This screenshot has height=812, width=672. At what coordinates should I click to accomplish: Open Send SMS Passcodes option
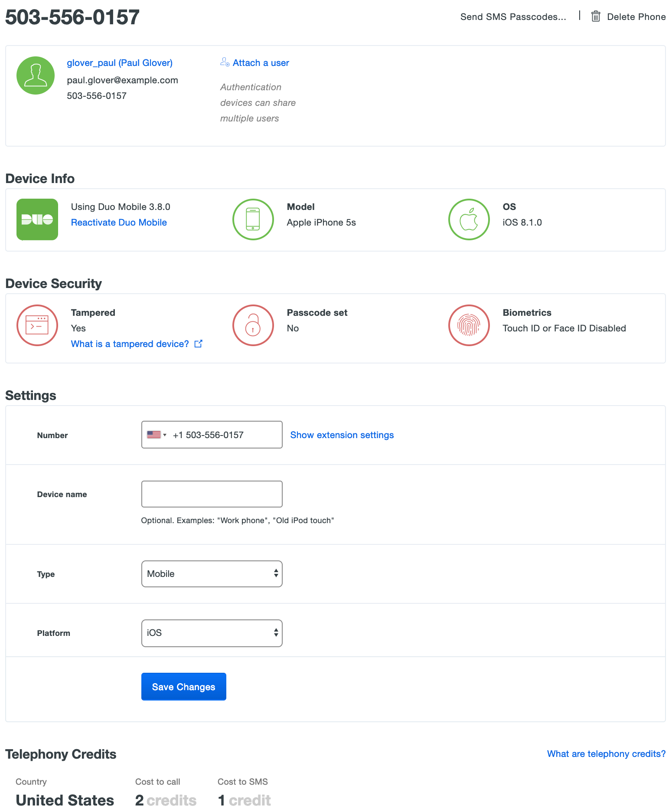coord(513,17)
